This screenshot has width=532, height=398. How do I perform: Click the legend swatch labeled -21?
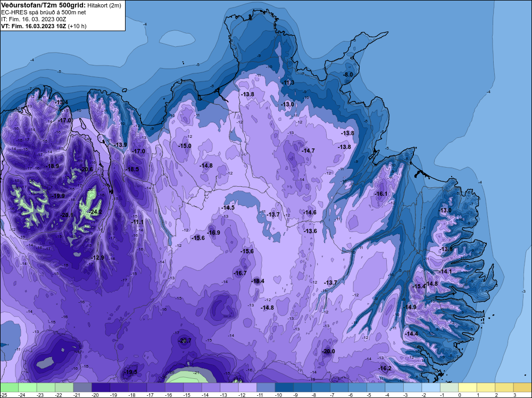point(82,387)
